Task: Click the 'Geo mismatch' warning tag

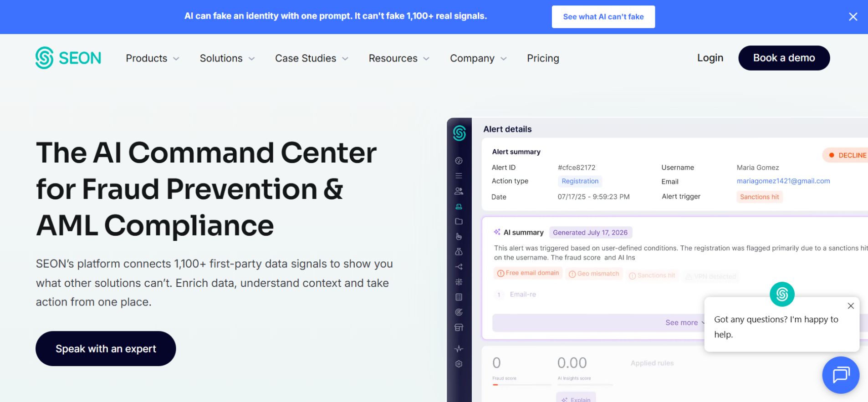Action: pos(594,274)
